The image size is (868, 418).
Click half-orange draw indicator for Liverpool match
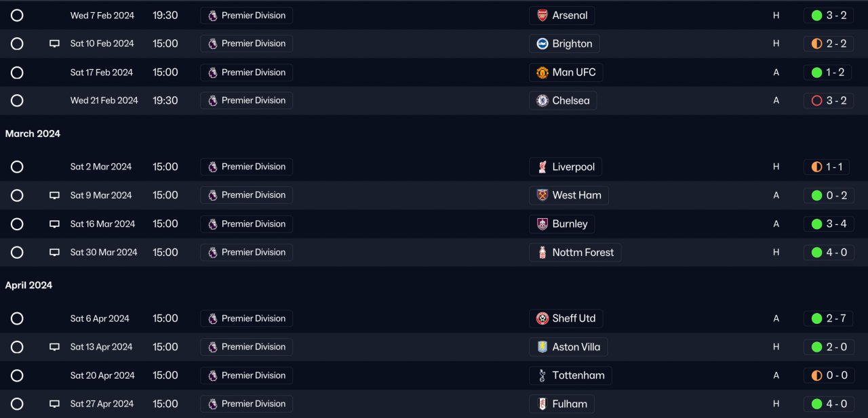pos(816,167)
